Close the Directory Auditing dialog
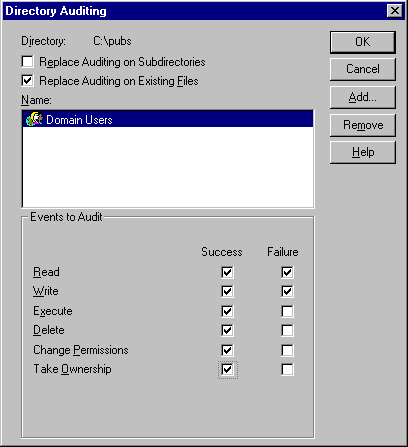 coord(395,11)
